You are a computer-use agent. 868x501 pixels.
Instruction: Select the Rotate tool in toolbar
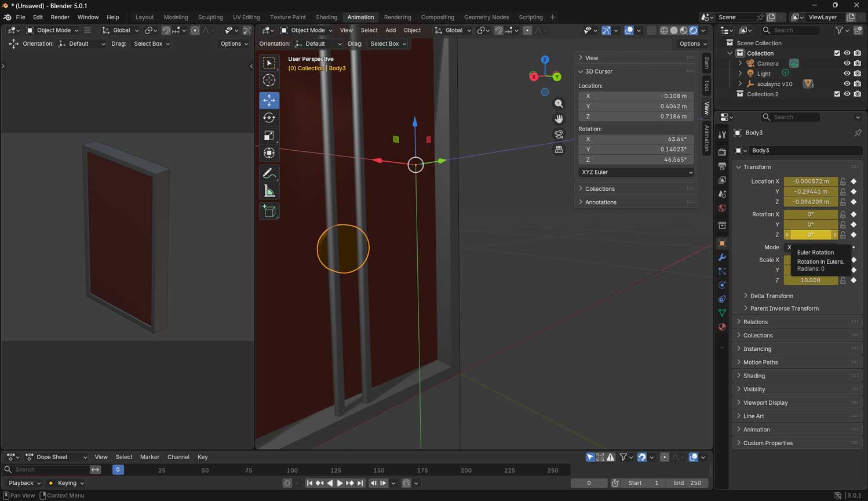[269, 118]
